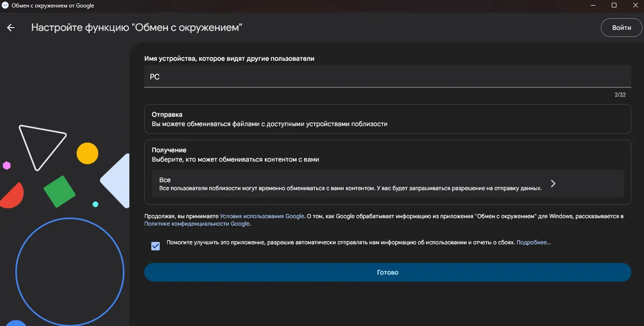Maximize the Quick Share window

614,5
